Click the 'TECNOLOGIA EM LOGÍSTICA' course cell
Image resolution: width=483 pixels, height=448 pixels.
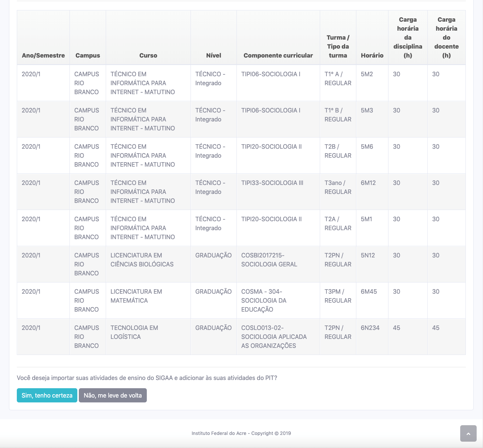(134, 332)
